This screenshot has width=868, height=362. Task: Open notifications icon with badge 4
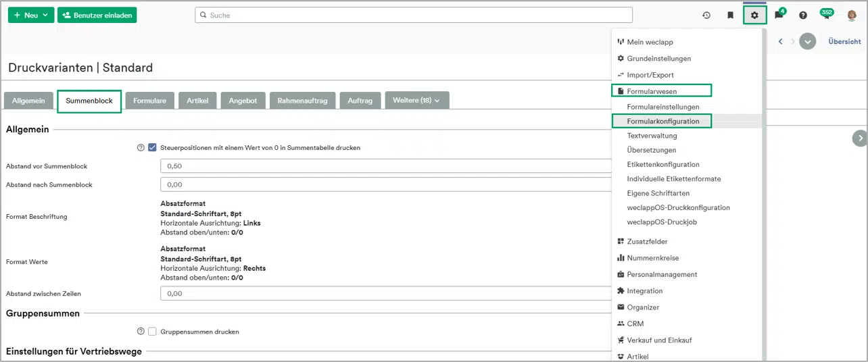779,15
